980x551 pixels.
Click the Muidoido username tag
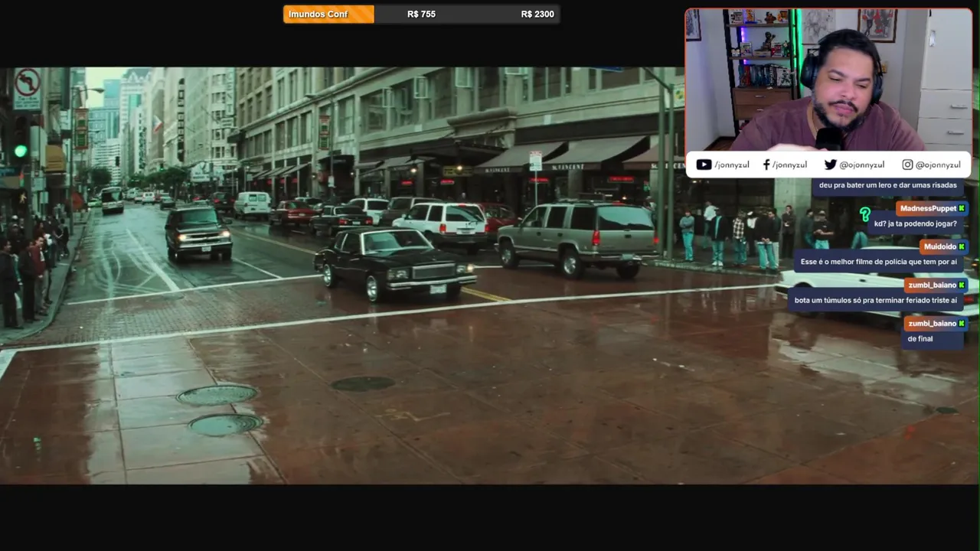944,246
